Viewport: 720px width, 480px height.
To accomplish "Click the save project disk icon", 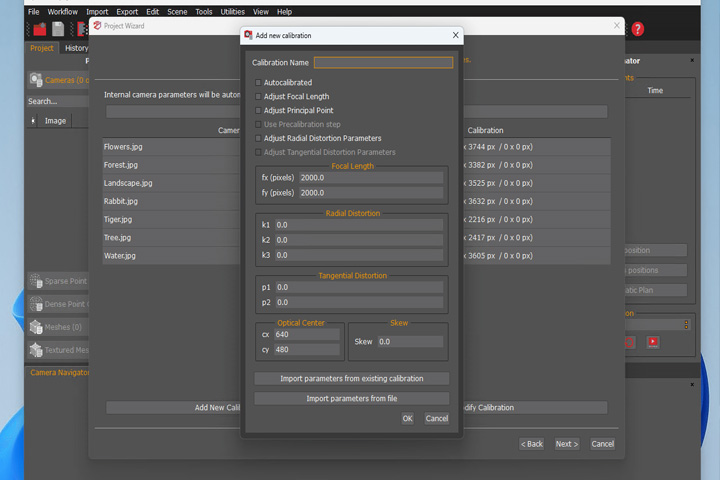I will click(x=58, y=29).
